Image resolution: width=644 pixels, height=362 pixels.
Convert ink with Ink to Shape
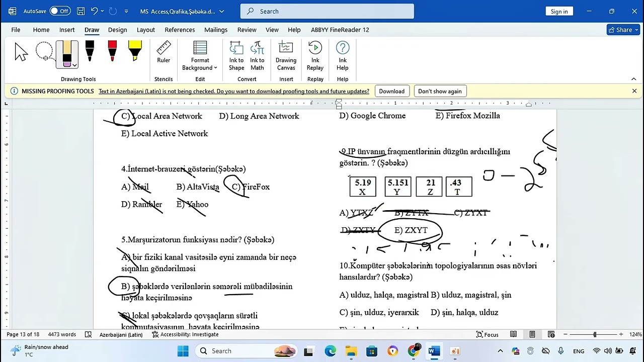click(236, 56)
